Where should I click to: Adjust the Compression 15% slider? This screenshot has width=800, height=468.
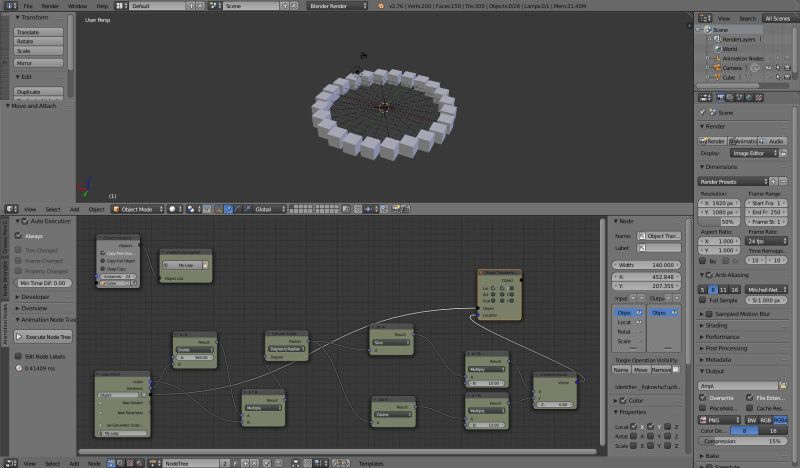(742, 441)
